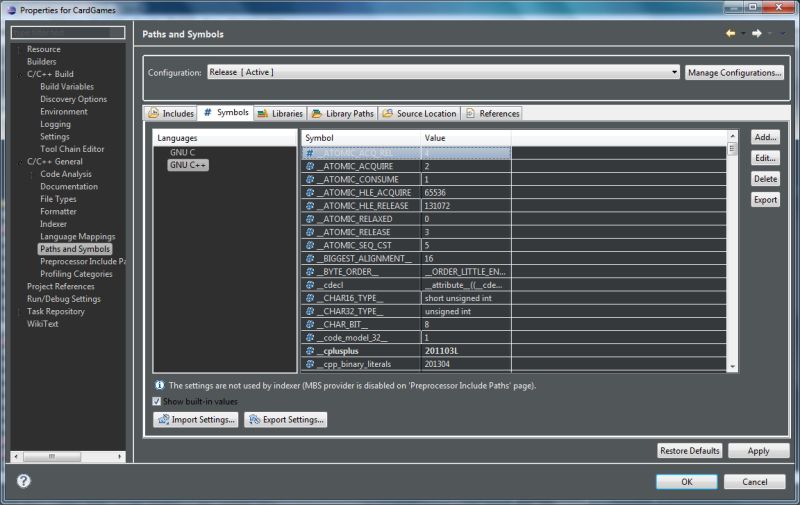Click Manage Configurations... button
This screenshot has height=505, width=800.
click(x=734, y=72)
